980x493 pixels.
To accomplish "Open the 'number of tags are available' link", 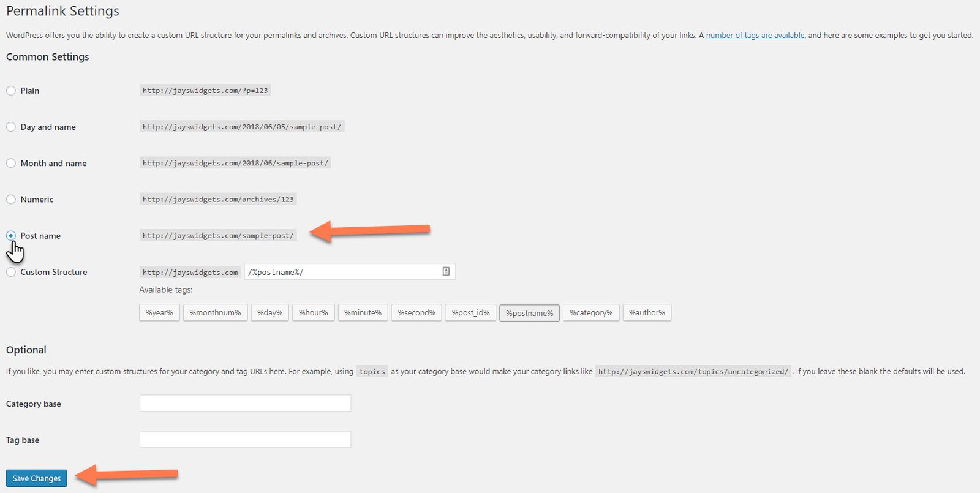I will [x=755, y=36].
